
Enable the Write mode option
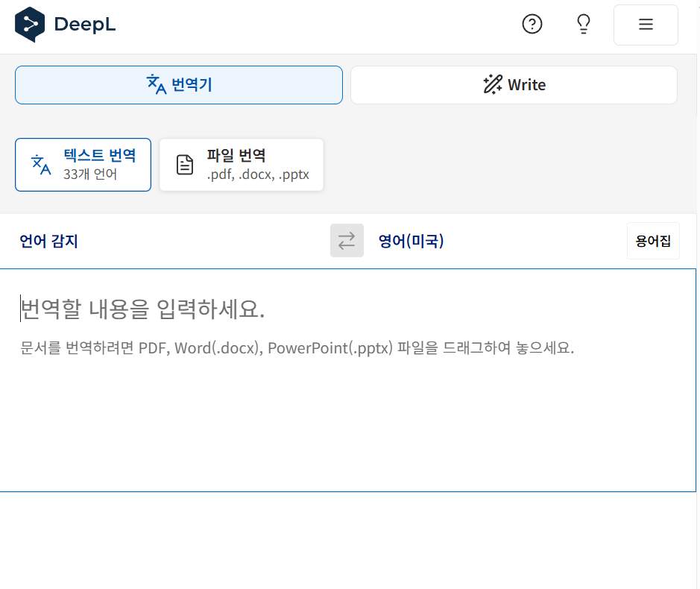pos(514,84)
